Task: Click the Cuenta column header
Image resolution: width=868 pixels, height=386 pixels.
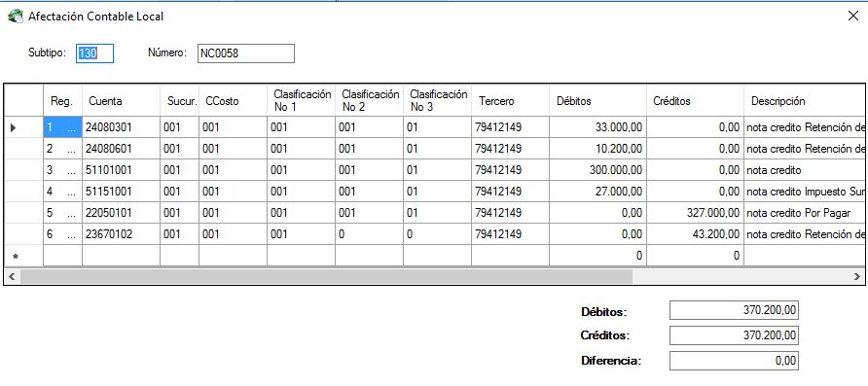Action: coord(121,101)
